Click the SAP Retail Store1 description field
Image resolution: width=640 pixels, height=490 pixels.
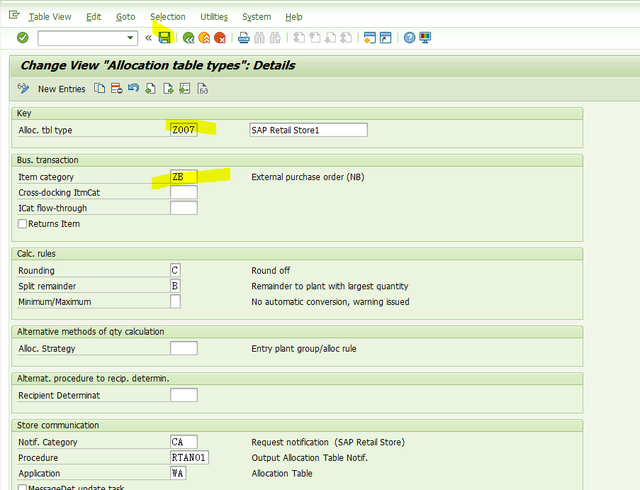(x=308, y=130)
